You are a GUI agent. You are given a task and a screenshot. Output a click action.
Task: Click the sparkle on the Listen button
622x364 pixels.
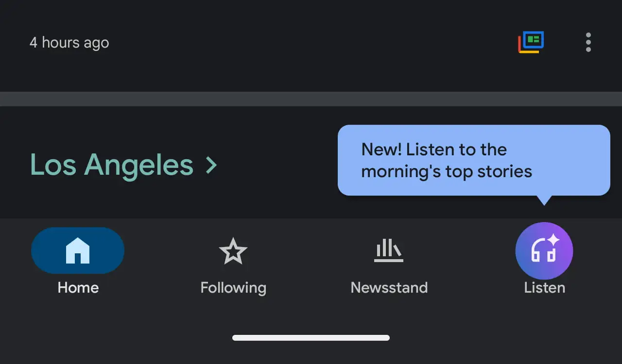[x=553, y=240]
